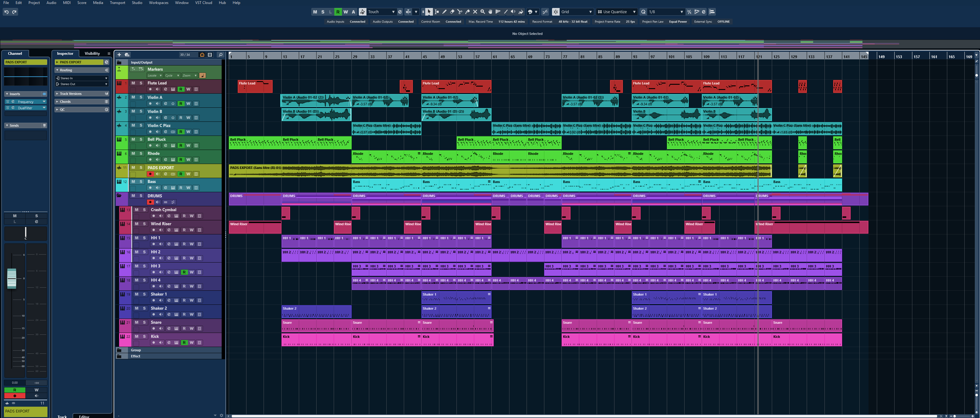The width and height of the screenshot is (980, 418).
Task: Click the Frequency insert slot
Action: click(25, 102)
